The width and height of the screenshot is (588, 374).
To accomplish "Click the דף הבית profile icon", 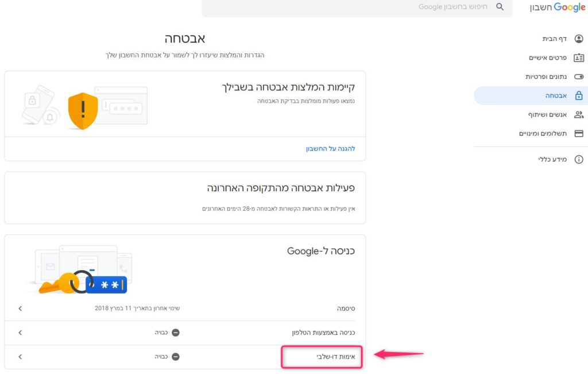I will 579,38.
